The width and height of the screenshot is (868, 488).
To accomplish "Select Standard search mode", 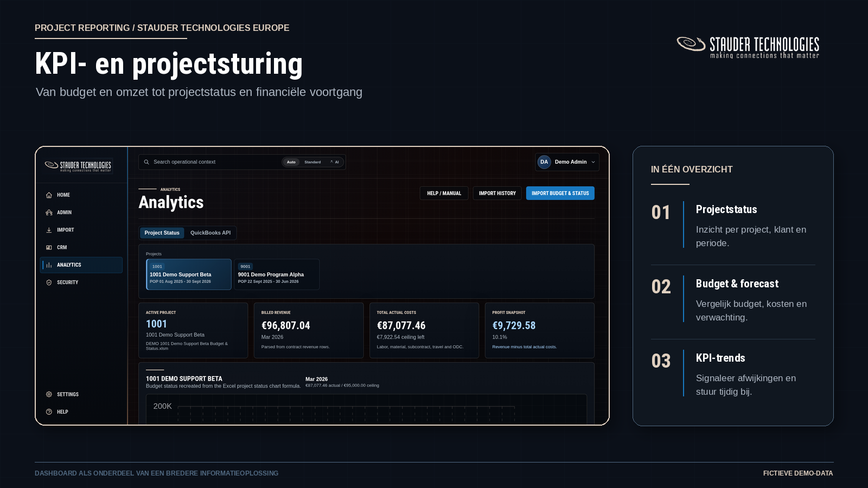I will (x=312, y=162).
